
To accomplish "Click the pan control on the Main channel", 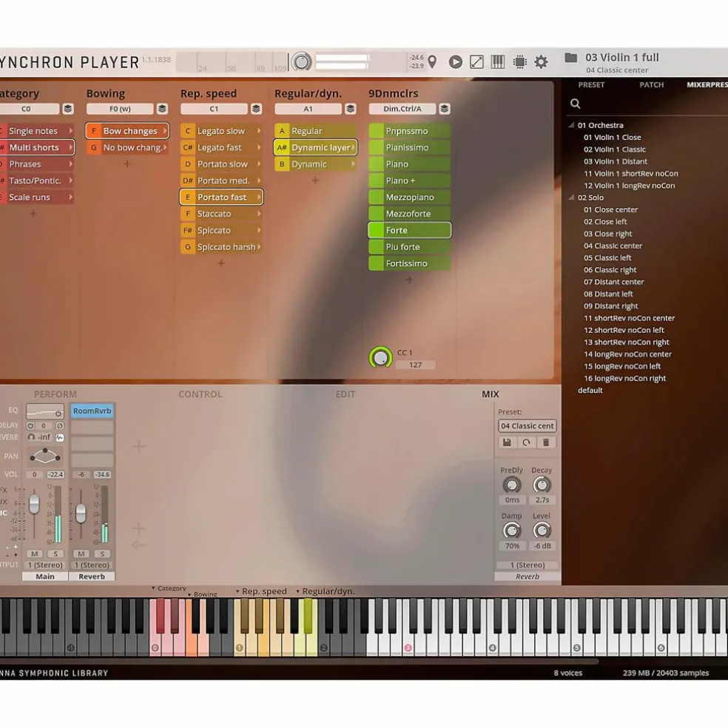I will coord(45,456).
